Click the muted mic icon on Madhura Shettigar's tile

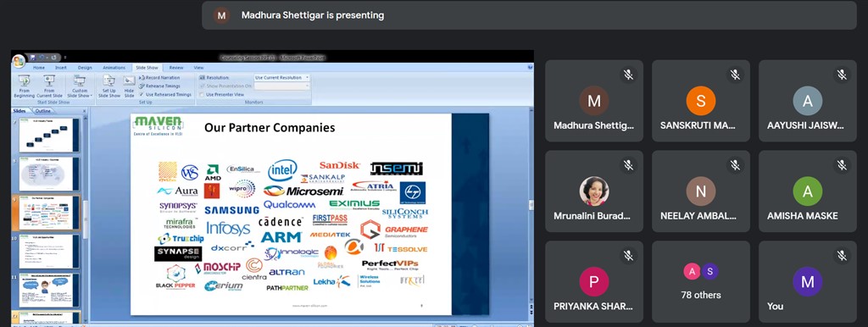pos(628,75)
